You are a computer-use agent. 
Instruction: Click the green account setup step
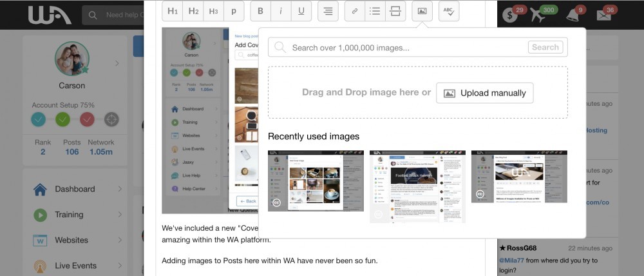(x=63, y=120)
